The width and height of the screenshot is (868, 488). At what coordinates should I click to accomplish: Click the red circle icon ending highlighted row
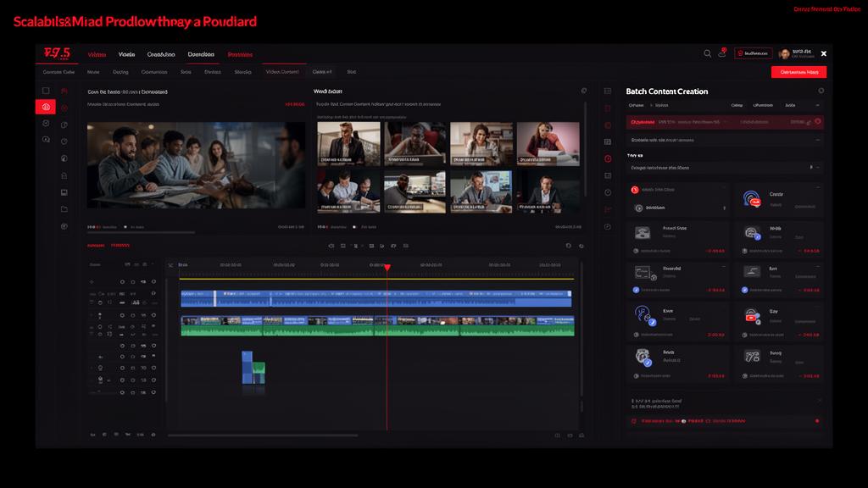818,121
